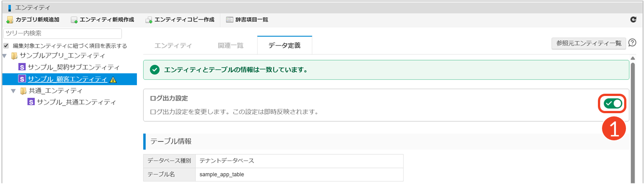
Task: Click the エンティティ新規作成 toolbar icon
Action: click(75, 20)
